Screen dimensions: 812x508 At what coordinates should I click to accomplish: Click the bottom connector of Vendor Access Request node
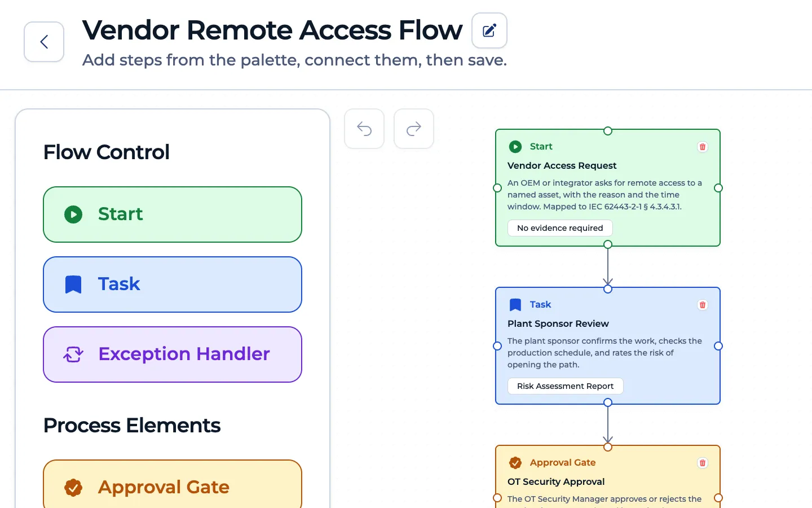click(x=608, y=244)
